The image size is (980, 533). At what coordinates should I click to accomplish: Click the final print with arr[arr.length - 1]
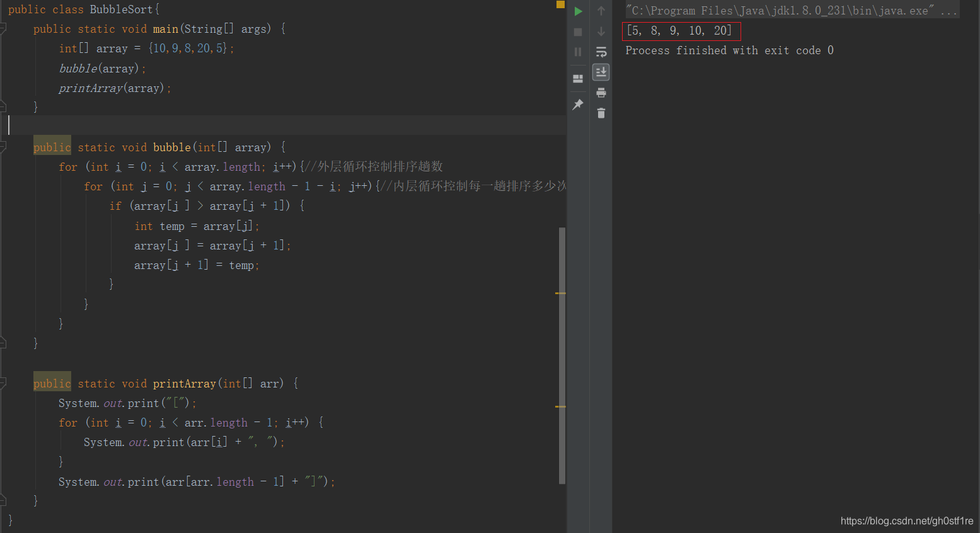click(197, 482)
